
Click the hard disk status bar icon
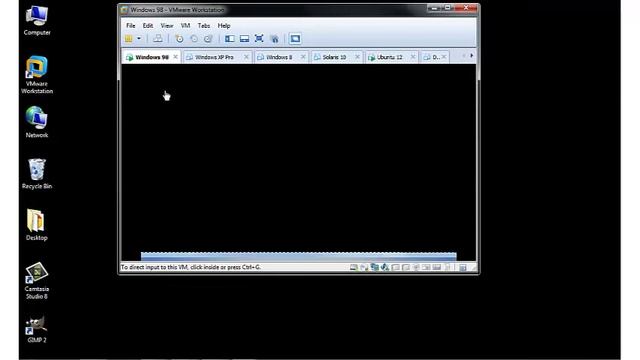tap(354, 267)
